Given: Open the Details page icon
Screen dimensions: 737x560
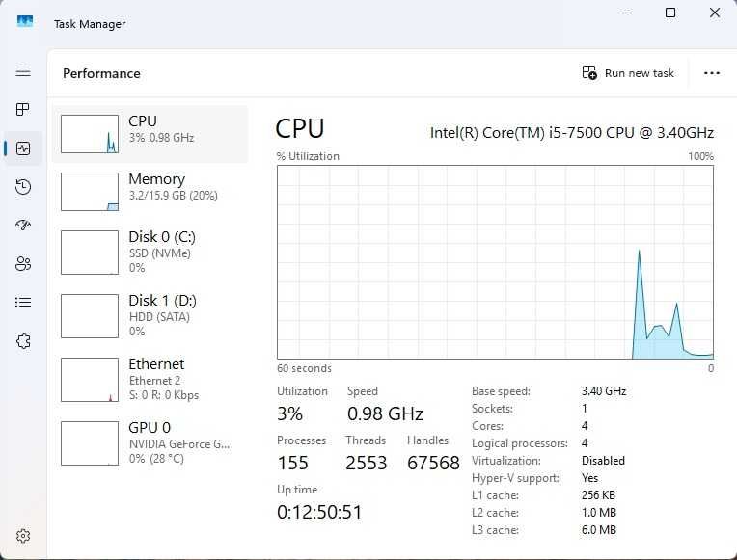Looking at the screenshot, I should 23,303.
